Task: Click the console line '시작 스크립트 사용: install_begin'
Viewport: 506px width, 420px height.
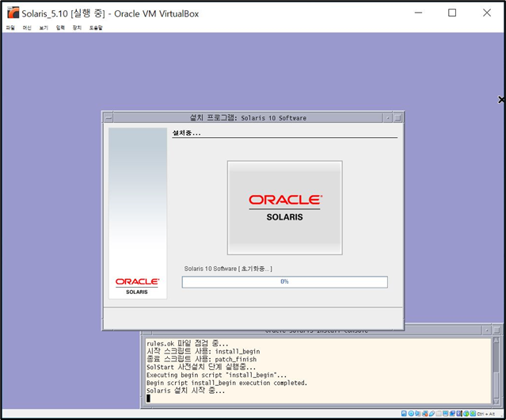Action: [x=203, y=351]
